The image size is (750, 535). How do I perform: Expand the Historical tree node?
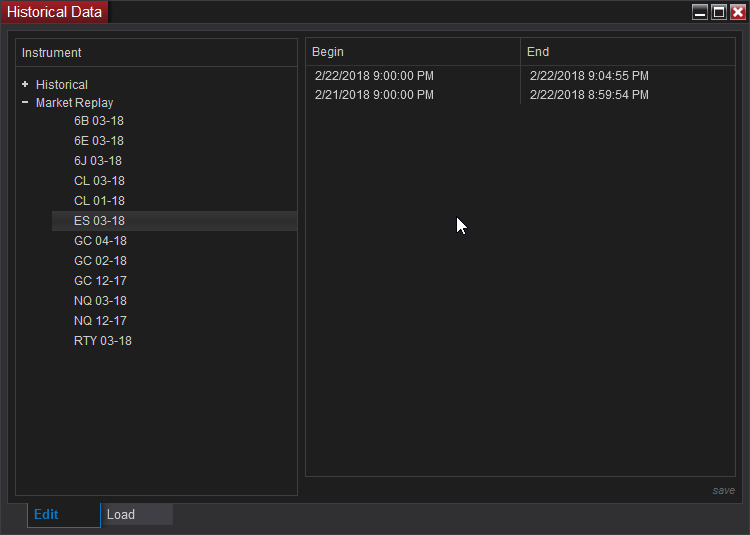click(25, 84)
